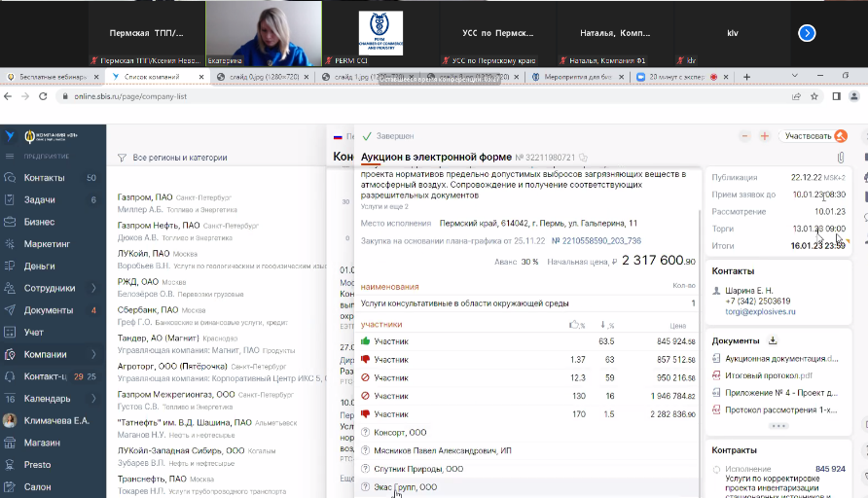Viewport: 868px width, 498px height.
Task: Click the minus button next to Участвовать
Action: coord(744,136)
